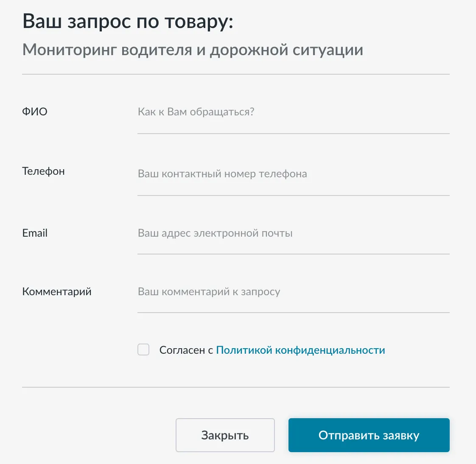Viewport: 476px width, 464px height.
Task: Click the Телефон field label
Action: click(x=43, y=171)
